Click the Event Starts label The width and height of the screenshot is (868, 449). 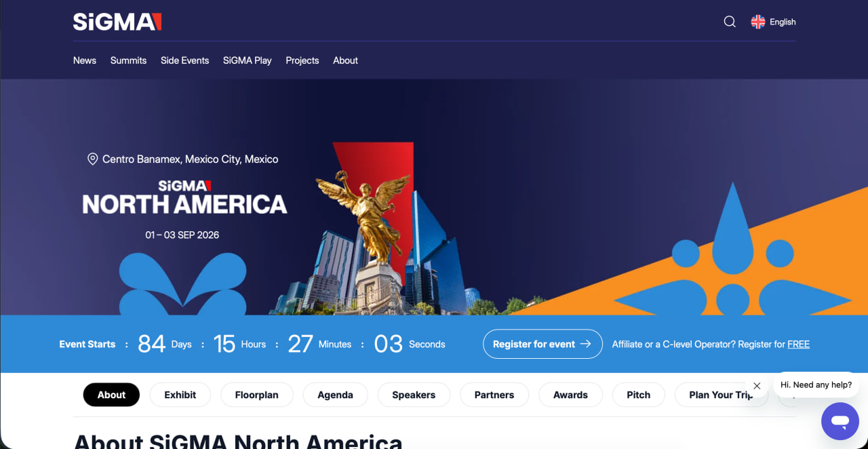pyautogui.click(x=87, y=344)
